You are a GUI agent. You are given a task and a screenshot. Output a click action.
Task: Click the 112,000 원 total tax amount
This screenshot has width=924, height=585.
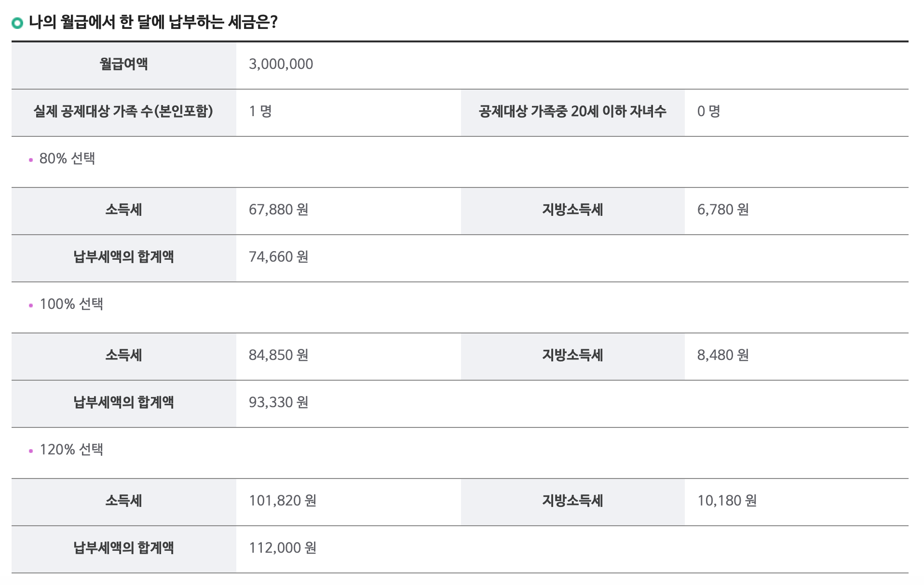click(283, 548)
